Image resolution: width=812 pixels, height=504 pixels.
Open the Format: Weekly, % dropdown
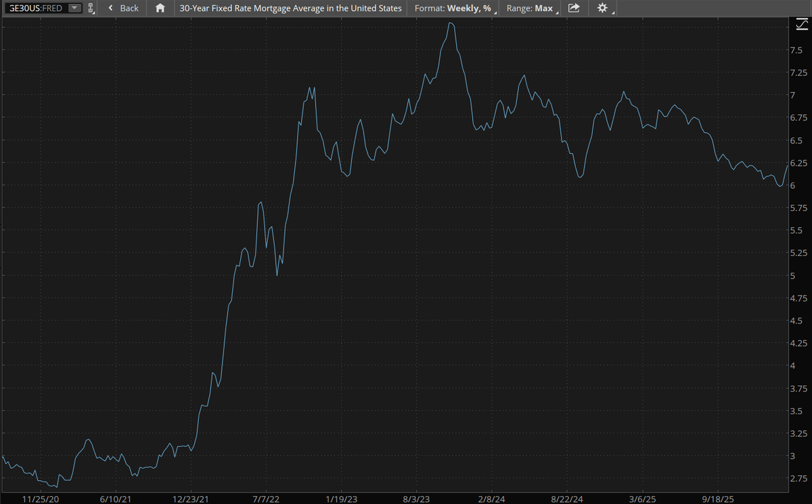click(x=455, y=8)
